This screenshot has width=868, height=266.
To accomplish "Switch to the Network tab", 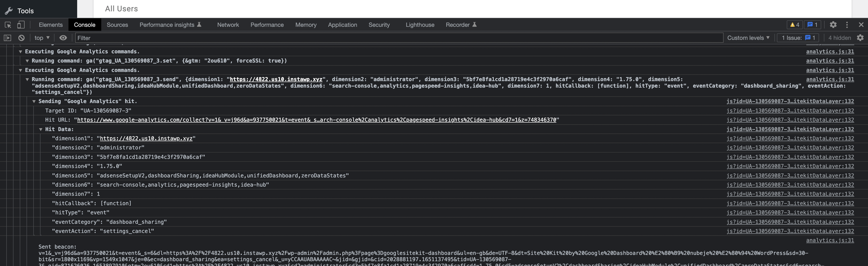I will point(228,25).
